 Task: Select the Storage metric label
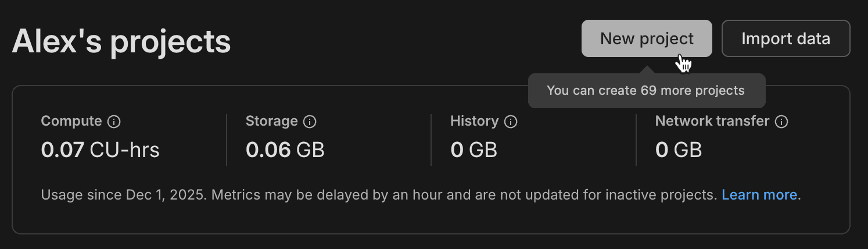[x=271, y=122]
